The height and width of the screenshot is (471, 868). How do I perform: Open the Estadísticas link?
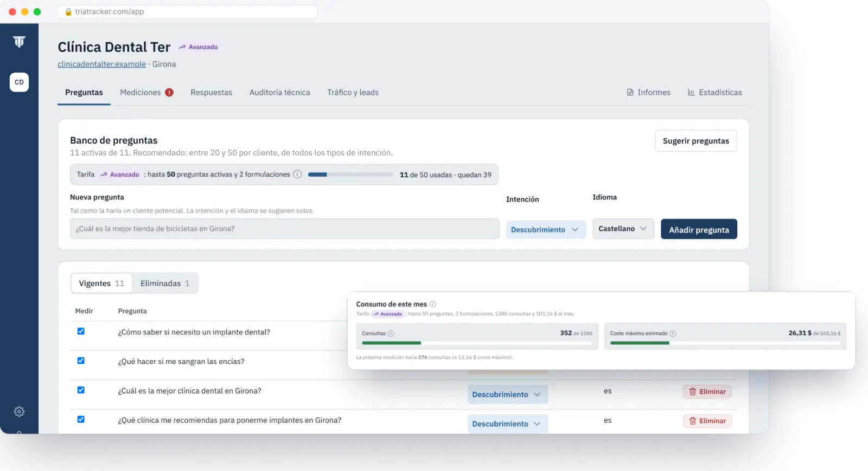click(x=714, y=93)
